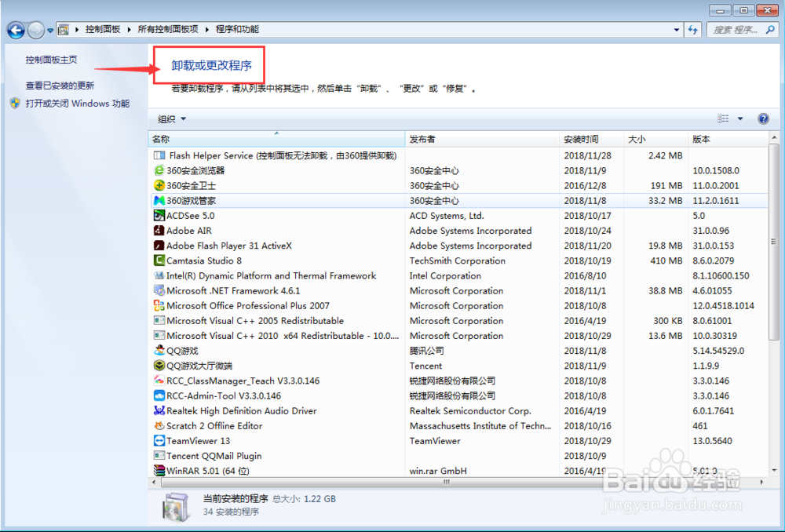This screenshot has height=532, width=785.
Task: Open the address bar history dropdown
Action: (x=677, y=30)
